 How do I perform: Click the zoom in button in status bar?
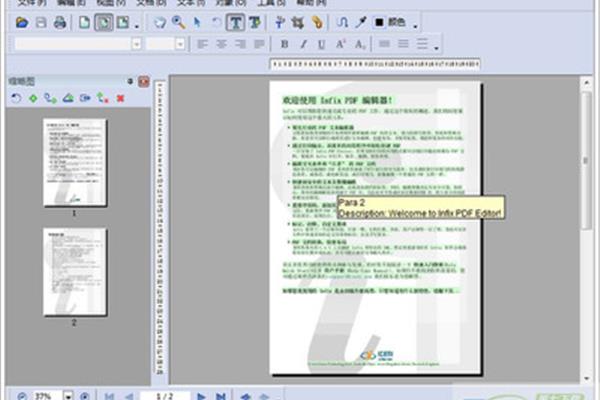[x=85, y=395]
